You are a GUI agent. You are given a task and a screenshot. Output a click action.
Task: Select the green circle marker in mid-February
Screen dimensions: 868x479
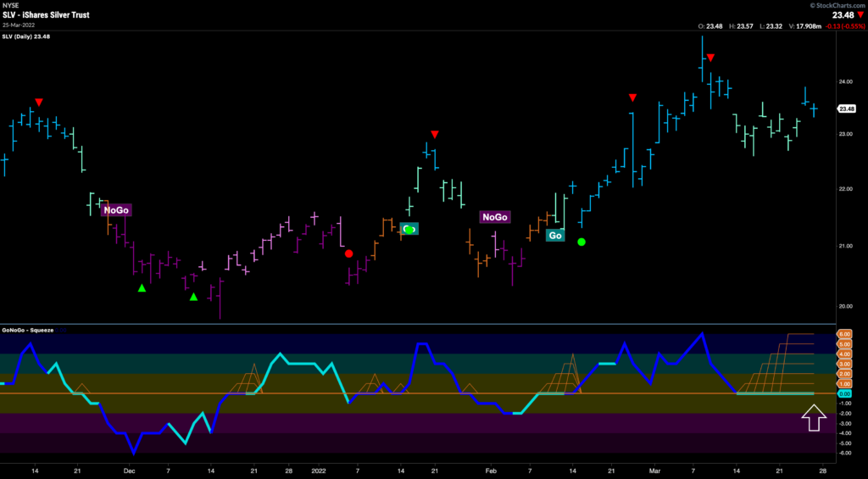coord(581,242)
